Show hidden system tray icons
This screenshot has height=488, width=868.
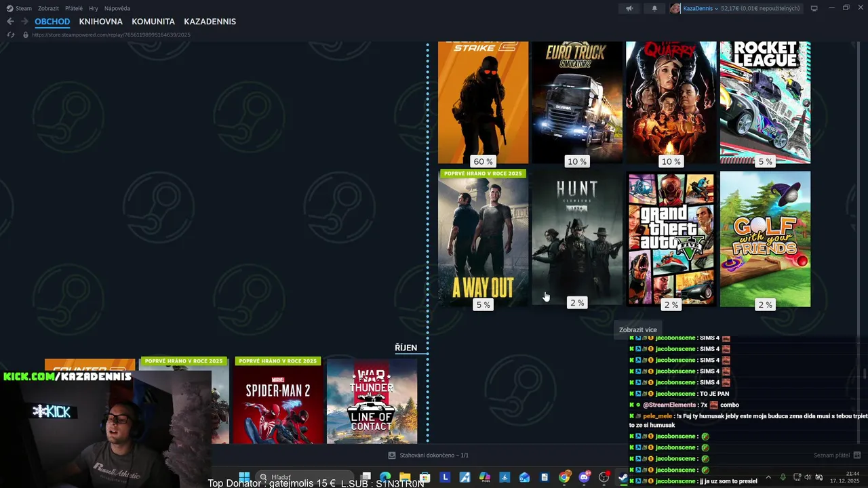(x=768, y=477)
